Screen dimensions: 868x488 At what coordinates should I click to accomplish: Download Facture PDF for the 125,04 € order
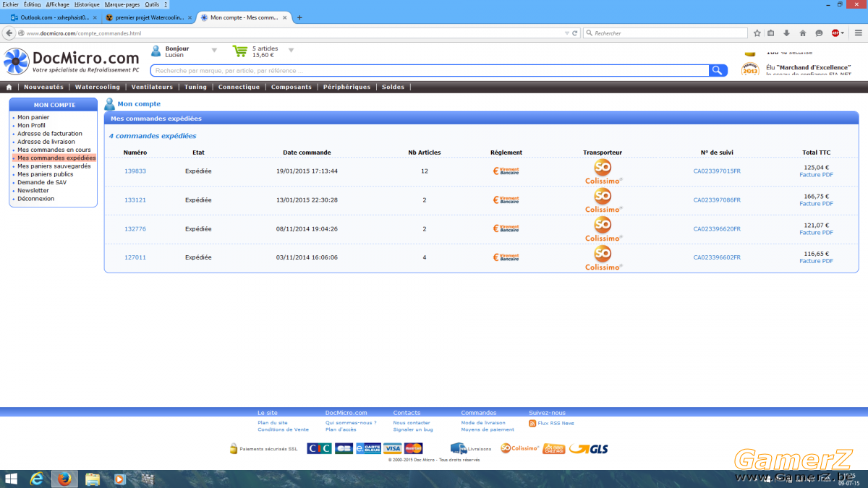816,175
